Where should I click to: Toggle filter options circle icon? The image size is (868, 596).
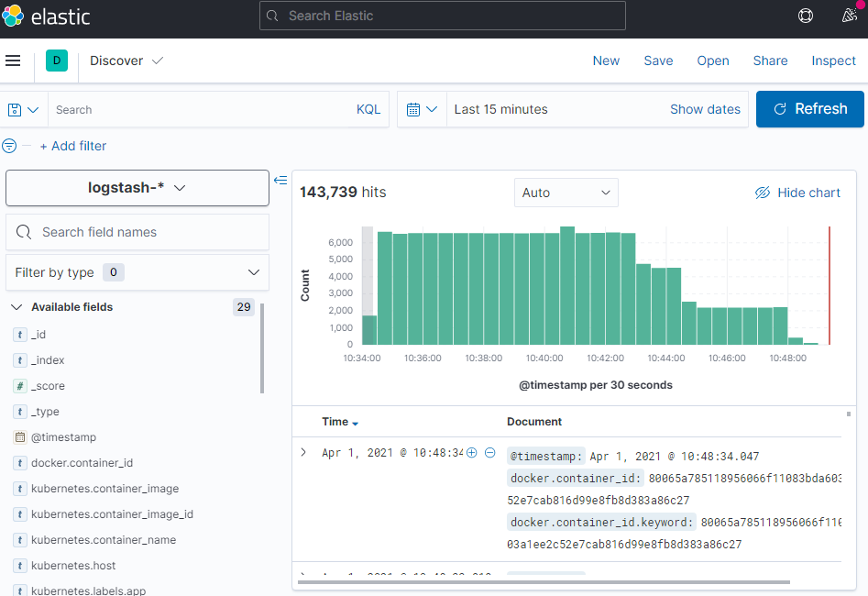tap(10, 146)
